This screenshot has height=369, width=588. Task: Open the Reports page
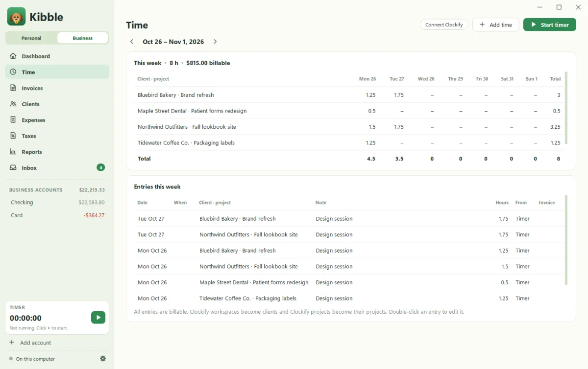click(x=57, y=152)
